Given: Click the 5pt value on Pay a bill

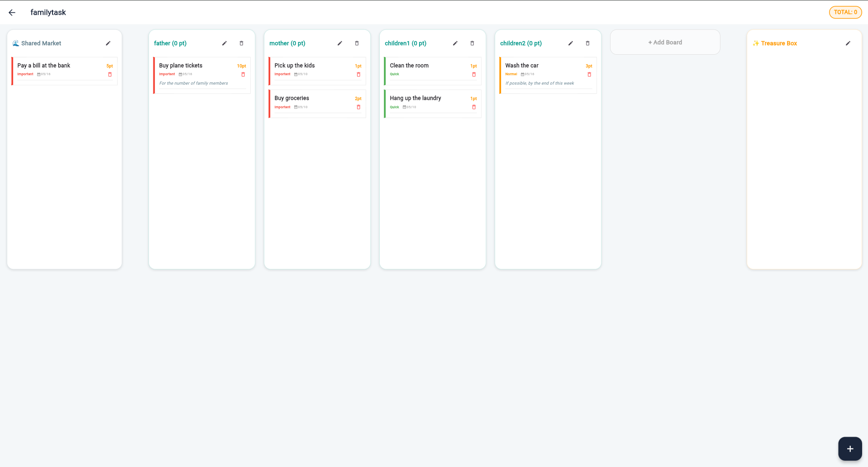Looking at the screenshot, I should pyautogui.click(x=110, y=66).
